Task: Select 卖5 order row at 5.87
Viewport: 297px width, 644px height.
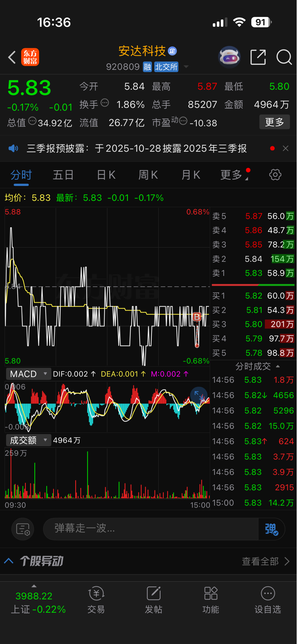Action: pos(253,216)
